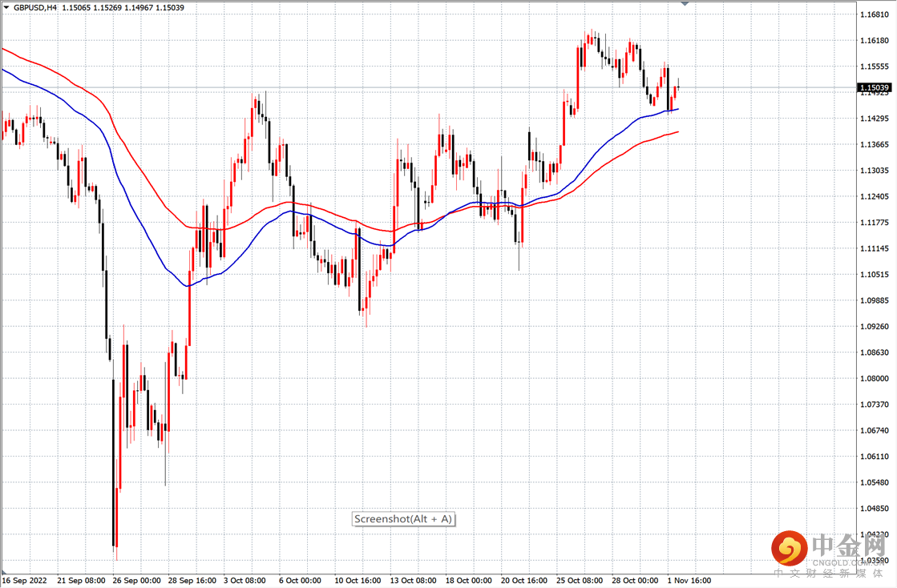Click the 1.06740 price axis label
This screenshot has width=897, height=588.
click(x=874, y=430)
